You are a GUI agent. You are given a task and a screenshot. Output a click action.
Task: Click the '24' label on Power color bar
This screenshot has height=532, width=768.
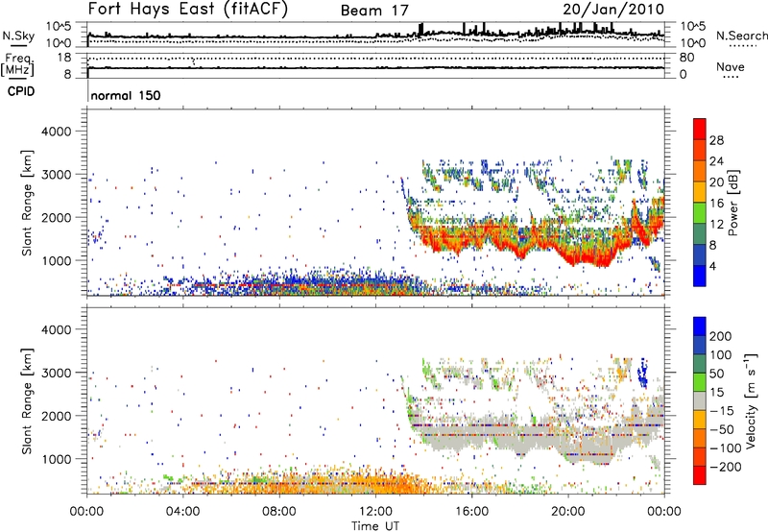[716, 161]
